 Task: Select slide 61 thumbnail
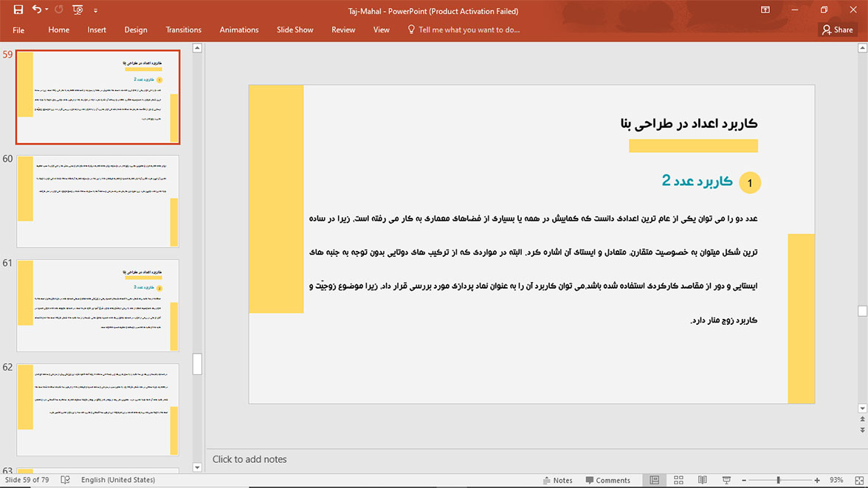pyautogui.click(x=97, y=305)
